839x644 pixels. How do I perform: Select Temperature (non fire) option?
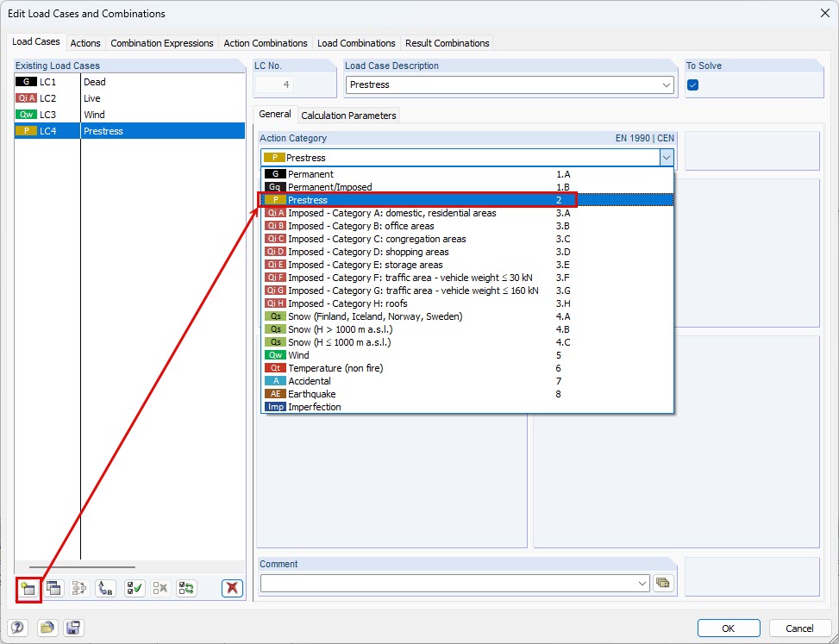tap(467, 368)
